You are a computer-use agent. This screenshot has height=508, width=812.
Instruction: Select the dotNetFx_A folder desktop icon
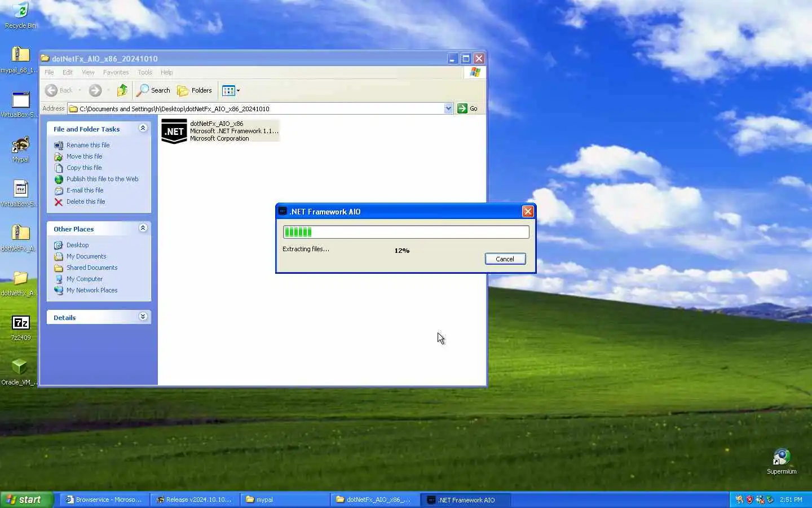pyautogui.click(x=20, y=283)
